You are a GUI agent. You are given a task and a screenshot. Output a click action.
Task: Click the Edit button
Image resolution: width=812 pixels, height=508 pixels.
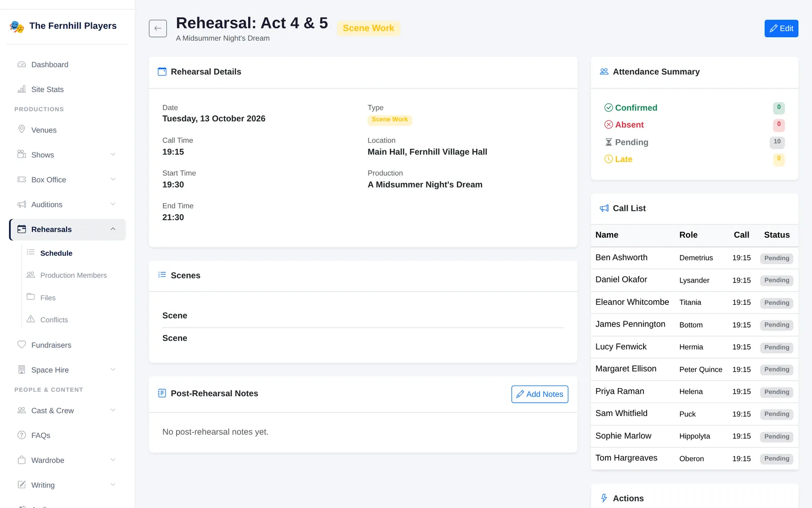pyautogui.click(x=781, y=28)
